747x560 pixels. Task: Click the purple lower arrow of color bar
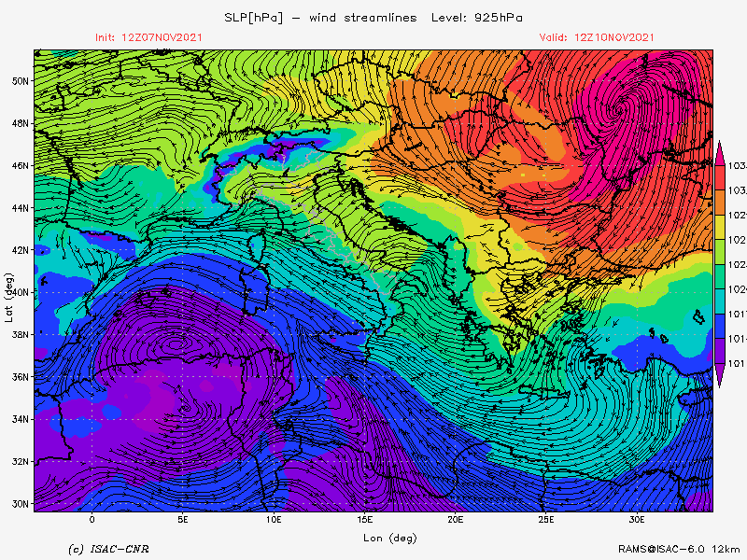[719, 375]
